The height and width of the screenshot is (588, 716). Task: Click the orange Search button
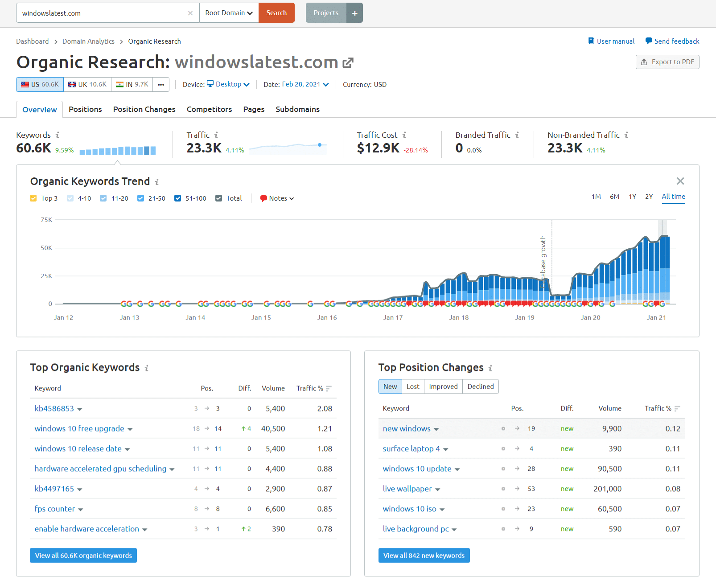(x=276, y=13)
